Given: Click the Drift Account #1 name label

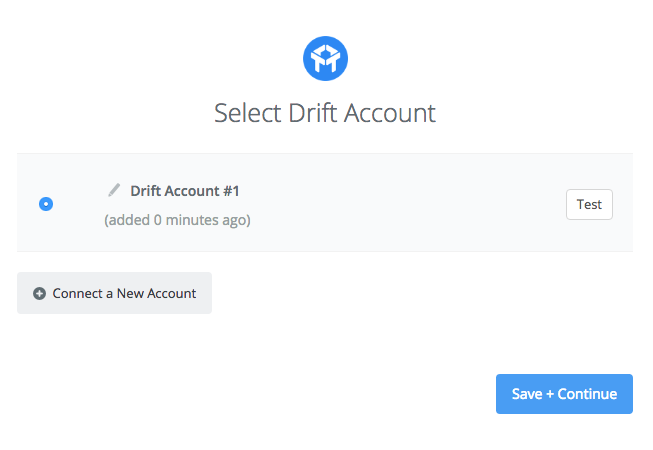Looking at the screenshot, I should click(185, 191).
